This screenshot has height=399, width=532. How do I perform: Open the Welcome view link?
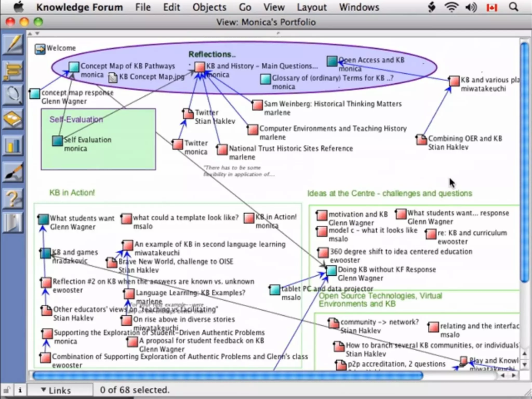tap(40, 49)
